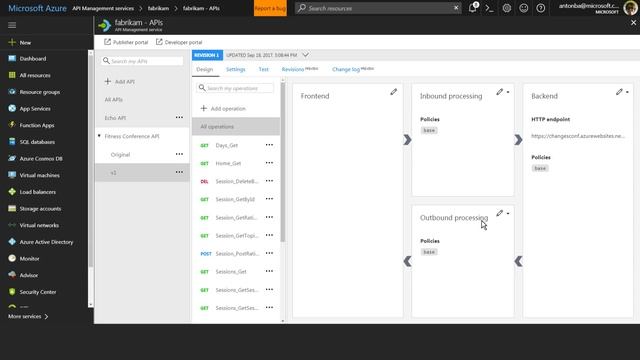This screenshot has height=360, width=640.
Task: Click the notifications bell icon
Action: (473, 8)
